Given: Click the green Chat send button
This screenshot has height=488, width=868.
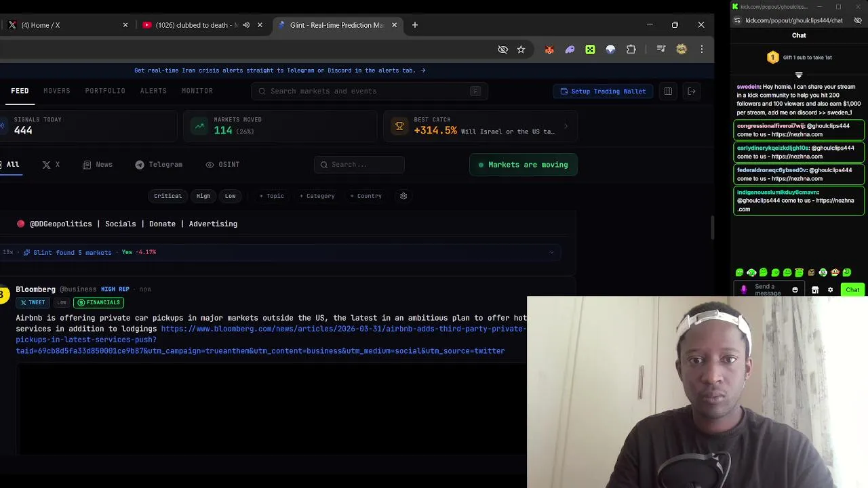Looking at the screenshot, I should click(x=852, y=290).
